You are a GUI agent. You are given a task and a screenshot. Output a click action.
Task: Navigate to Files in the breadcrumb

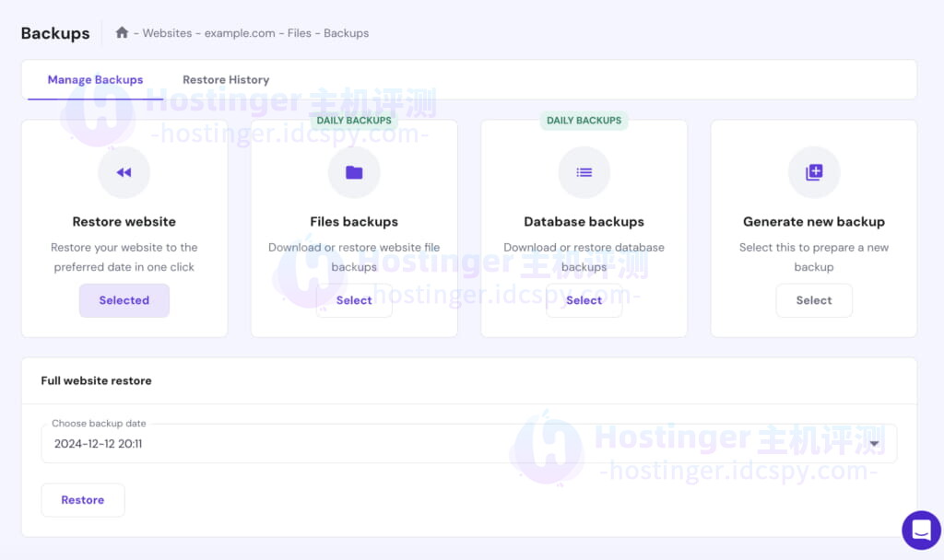click(x=299, y=33)
